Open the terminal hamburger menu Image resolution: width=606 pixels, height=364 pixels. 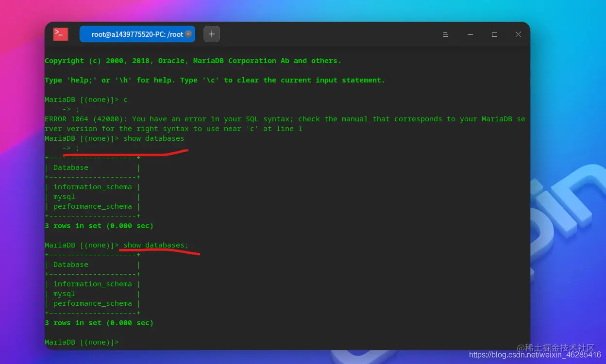446,34
